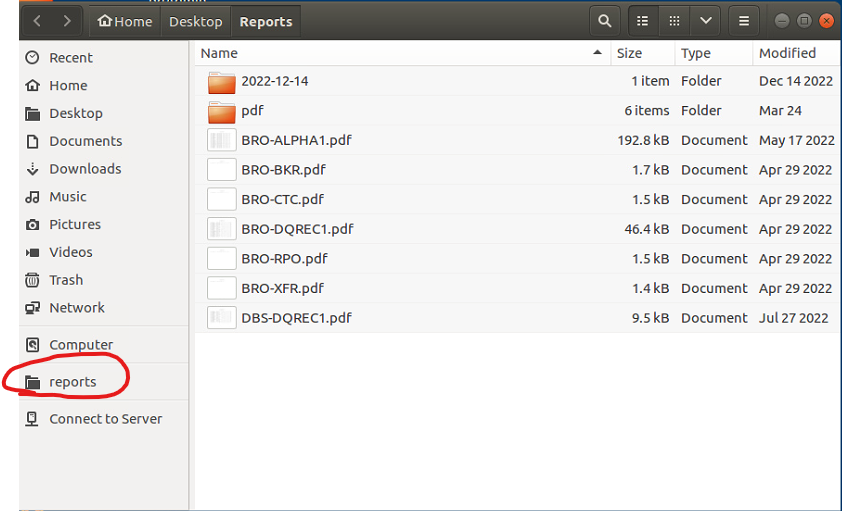The image size is (842, 511).
Task: Click the Desktop breadcrumb in path bar
Action: (195, 21)
